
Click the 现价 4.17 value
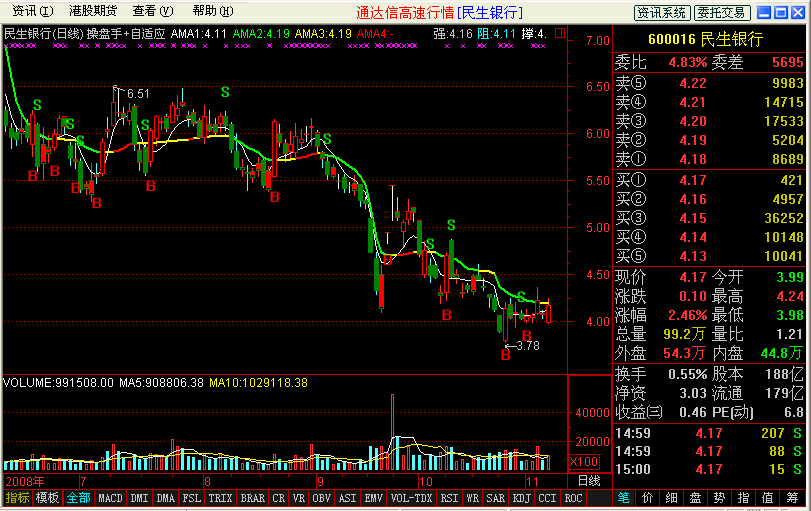tap(693, 277)
